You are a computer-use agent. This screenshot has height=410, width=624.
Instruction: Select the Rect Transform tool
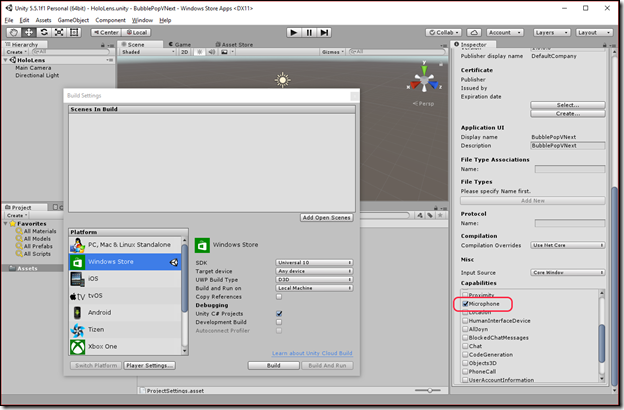74,33
